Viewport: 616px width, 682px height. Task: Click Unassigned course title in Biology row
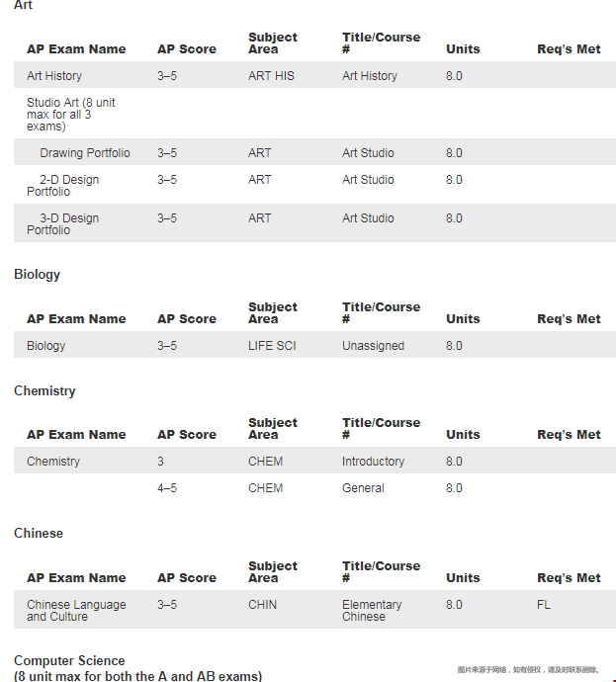[x=373, y=346]
